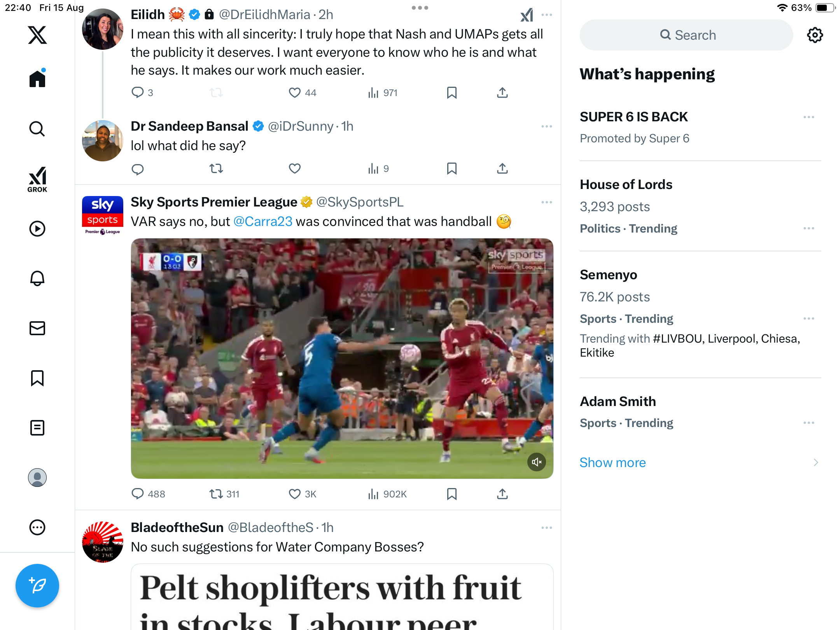Viewport: 840px width, 630px height.
Task: Play the Liverpool match video thumbnail
Action: 341,358
